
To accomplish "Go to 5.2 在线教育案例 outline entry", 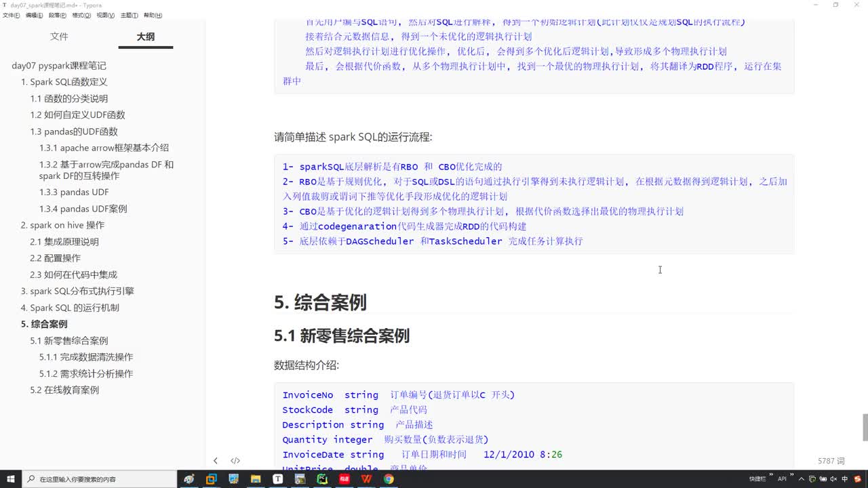I will [x=64, y=390].
